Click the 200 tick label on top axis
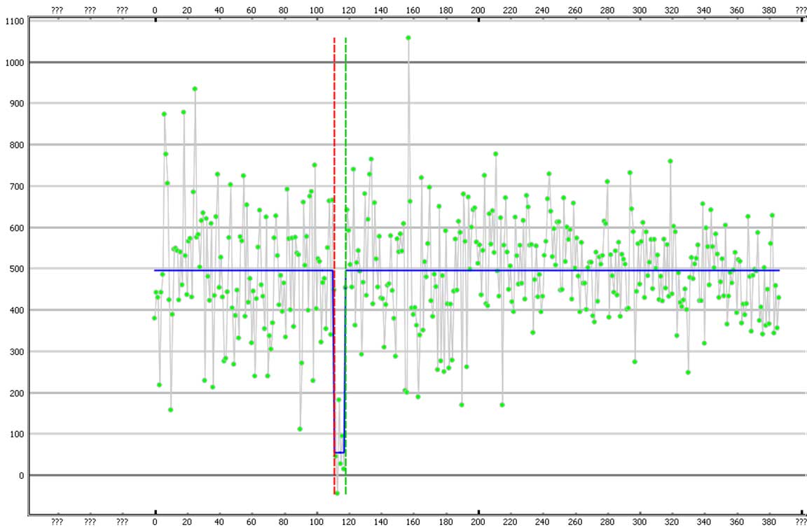Screen dimensions: 807x532 pos(478,10)
